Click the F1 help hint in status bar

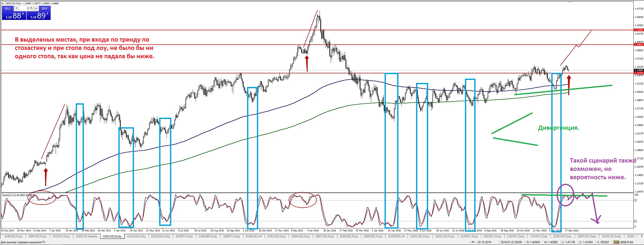coord(23,242)
